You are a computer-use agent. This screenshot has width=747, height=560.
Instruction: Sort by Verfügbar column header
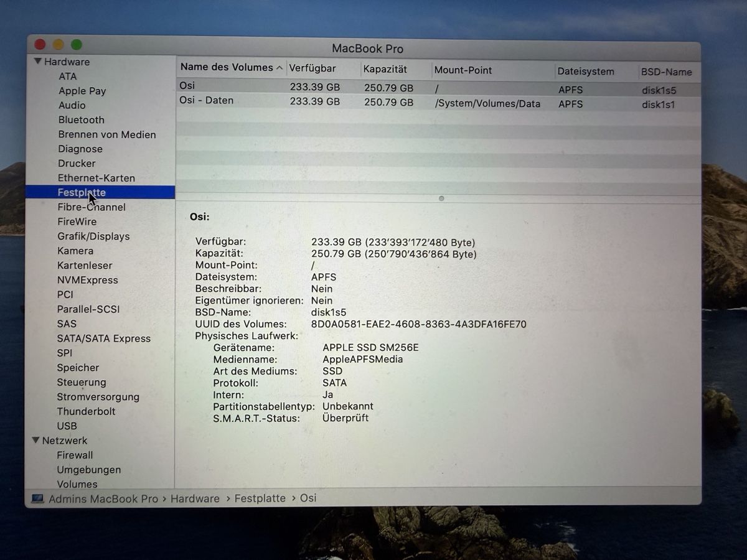312,69
